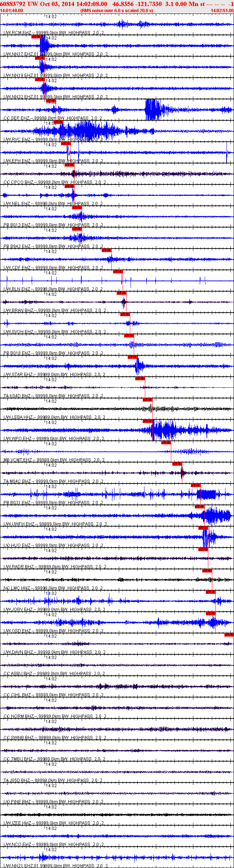
Task: Select the UW.WPO EHZ station label
Action: [x=17, y=439]
